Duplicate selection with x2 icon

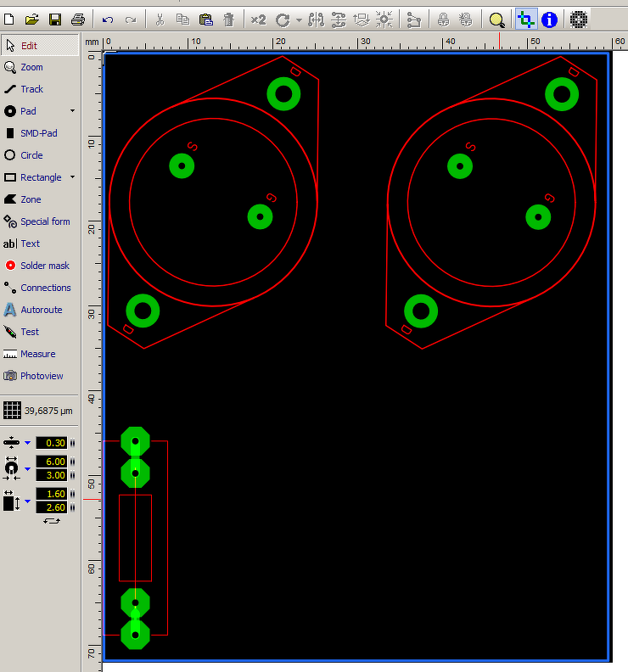tap(258, 20)
